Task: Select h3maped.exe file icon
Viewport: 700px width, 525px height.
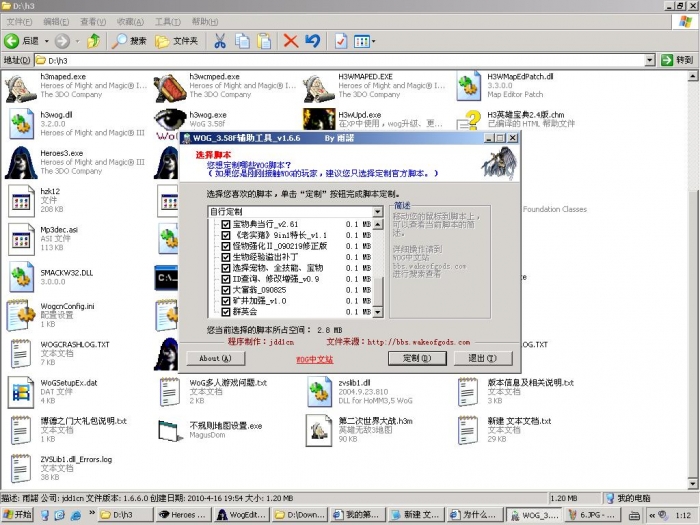Action: pyautogui.click(x=21, y=88)
